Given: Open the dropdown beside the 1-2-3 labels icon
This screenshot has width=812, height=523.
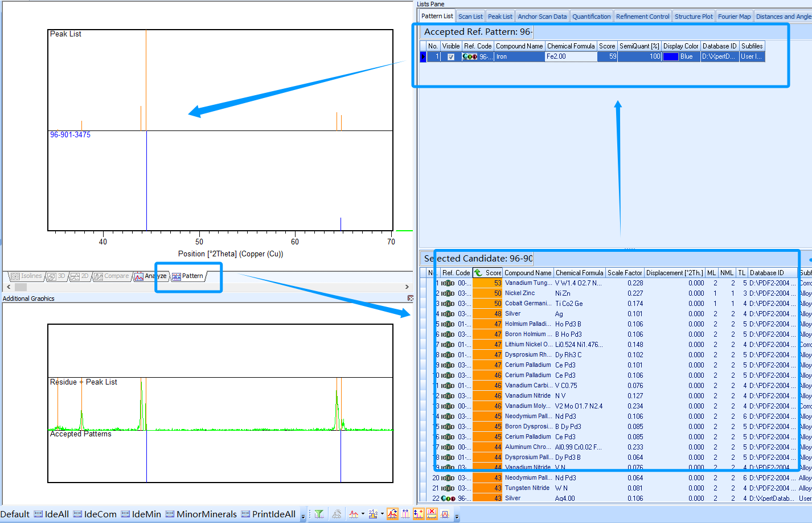Looking at the screenshot, I should (x=382, y=513).
